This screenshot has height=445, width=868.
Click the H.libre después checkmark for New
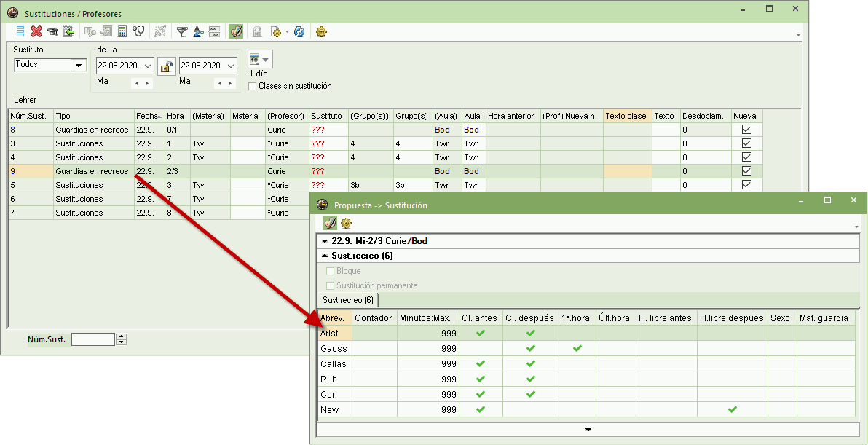[x=733, y=410]
